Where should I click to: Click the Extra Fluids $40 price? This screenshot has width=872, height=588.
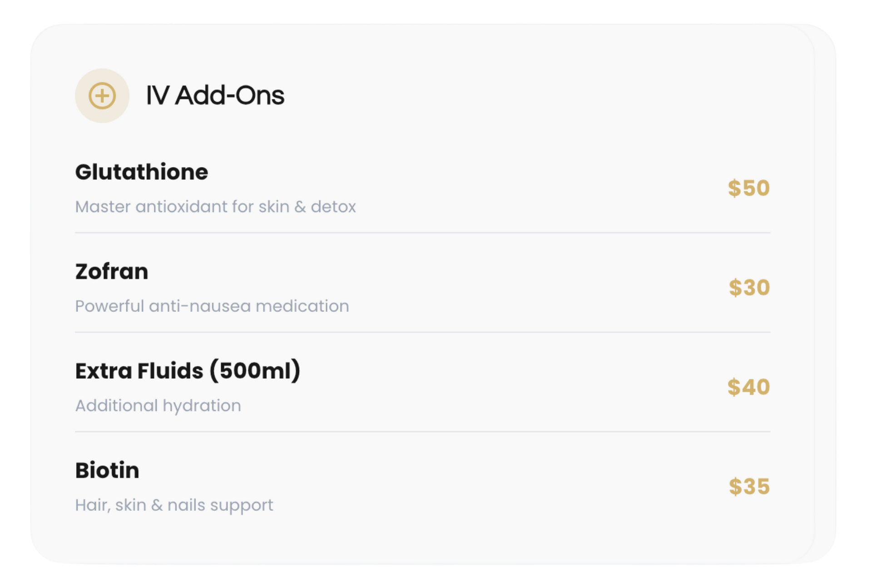[748, 387]
